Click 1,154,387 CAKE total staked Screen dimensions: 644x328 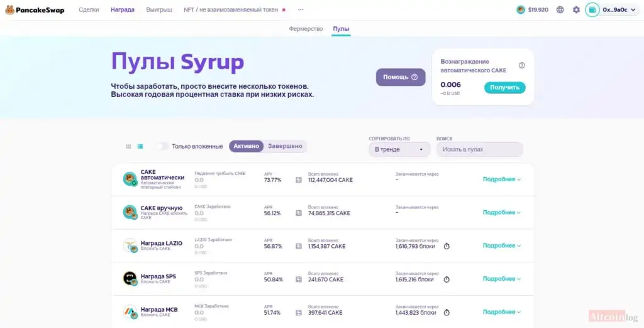coord(326,246)
